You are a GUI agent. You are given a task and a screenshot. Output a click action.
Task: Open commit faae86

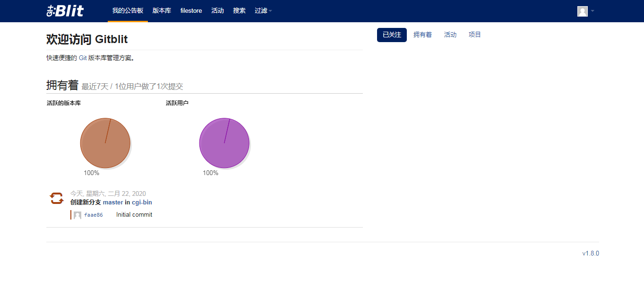pos(94,215)
